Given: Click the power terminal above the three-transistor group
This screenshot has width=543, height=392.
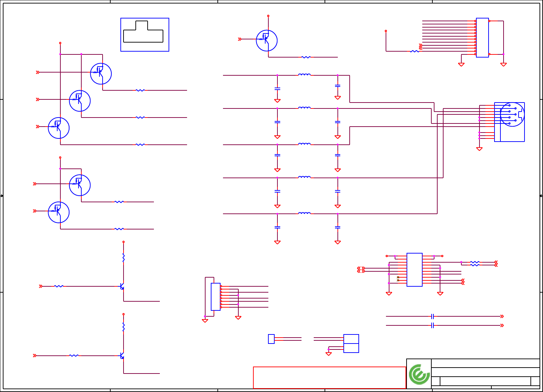Looking at the screenshot, I should pos(60,43).
